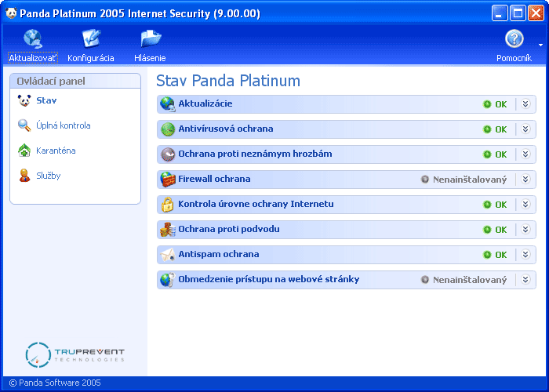
Task: Open the Konfigurácia checklist icon
Action: click(91, 39)
